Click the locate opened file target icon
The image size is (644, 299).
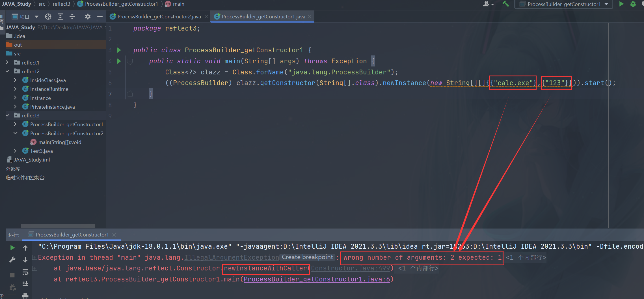[48, 17]
